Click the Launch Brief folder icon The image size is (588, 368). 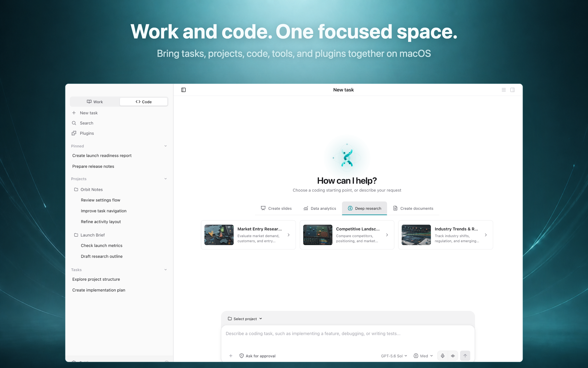coord(76,235)
